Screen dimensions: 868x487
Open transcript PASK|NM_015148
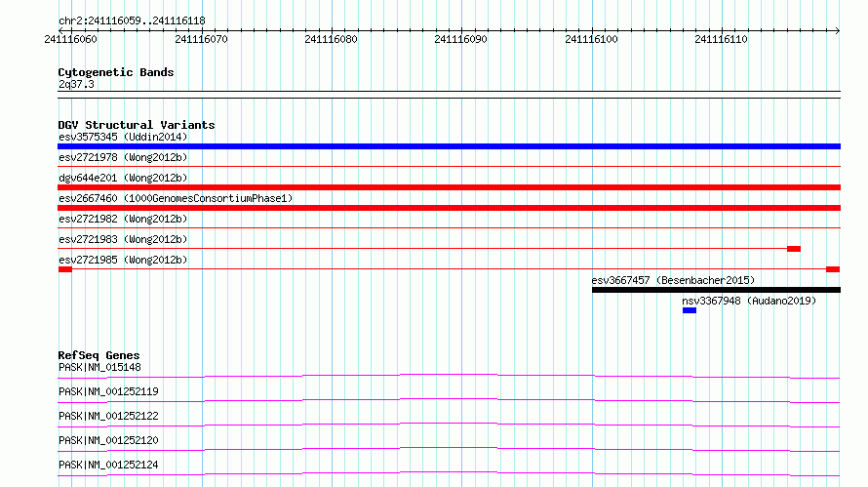pos(99,367)
